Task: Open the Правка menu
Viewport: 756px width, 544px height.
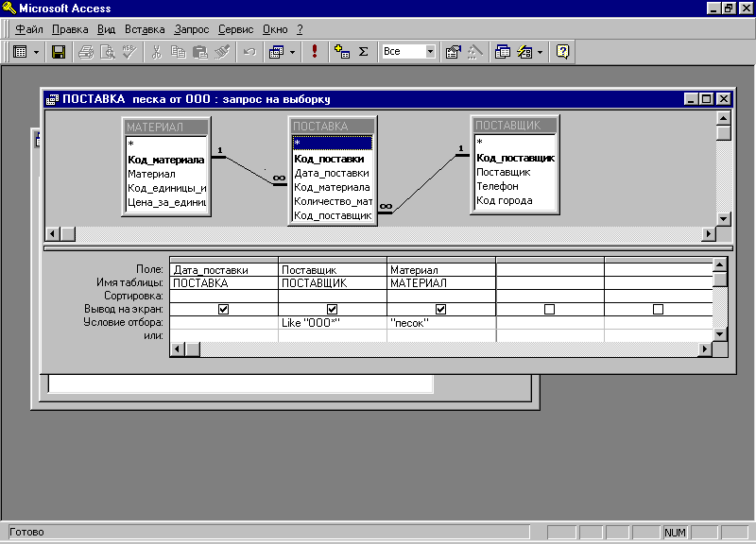Action: click(70, 29)
